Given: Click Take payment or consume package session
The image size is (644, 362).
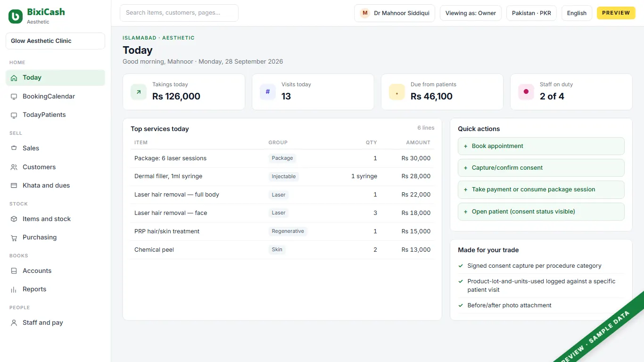Looking at the screenshot, I should click(541, 189).
